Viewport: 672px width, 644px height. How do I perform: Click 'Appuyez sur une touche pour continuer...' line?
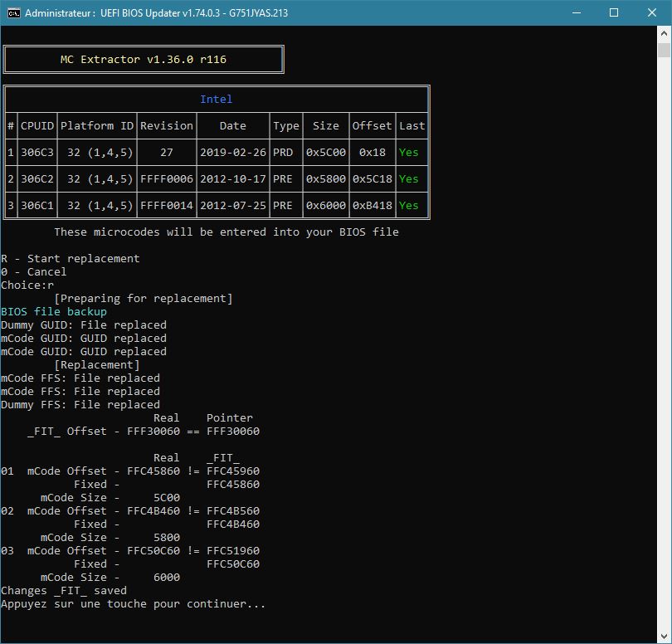[x=134, y=604]
